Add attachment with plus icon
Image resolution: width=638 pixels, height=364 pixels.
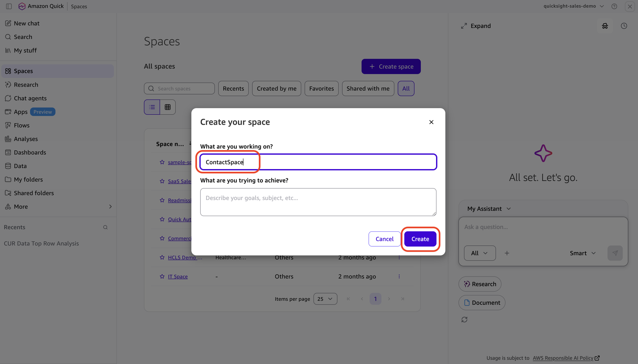click(x=507, y=253)
